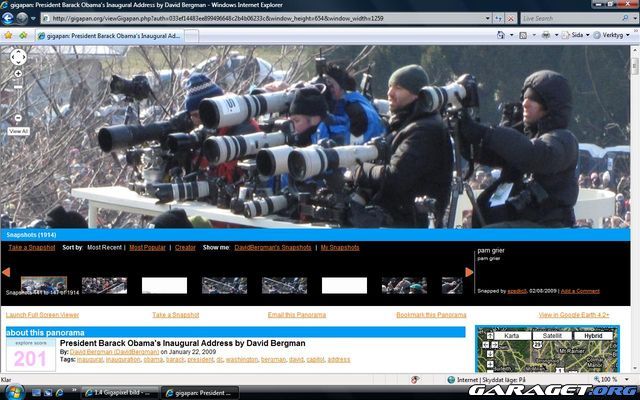
Task: Click the panorama pan direction control
Action: pyautogui.click(x=18, y=58)
